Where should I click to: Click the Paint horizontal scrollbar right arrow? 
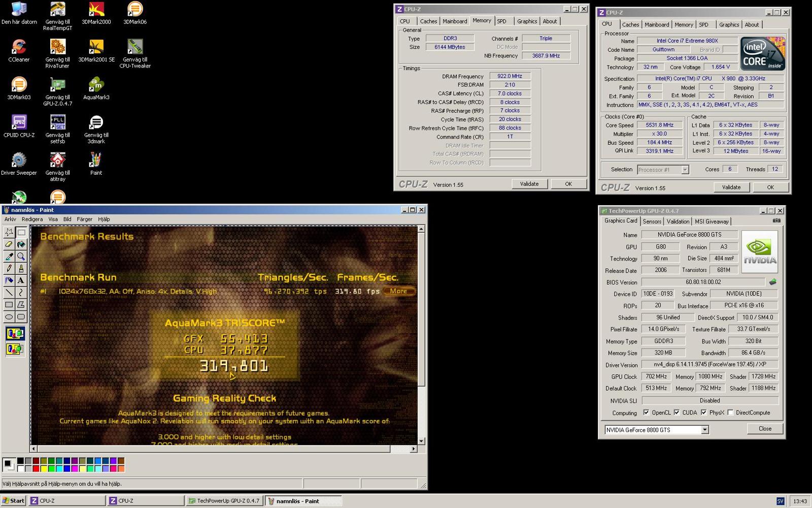tap(413, 449)
